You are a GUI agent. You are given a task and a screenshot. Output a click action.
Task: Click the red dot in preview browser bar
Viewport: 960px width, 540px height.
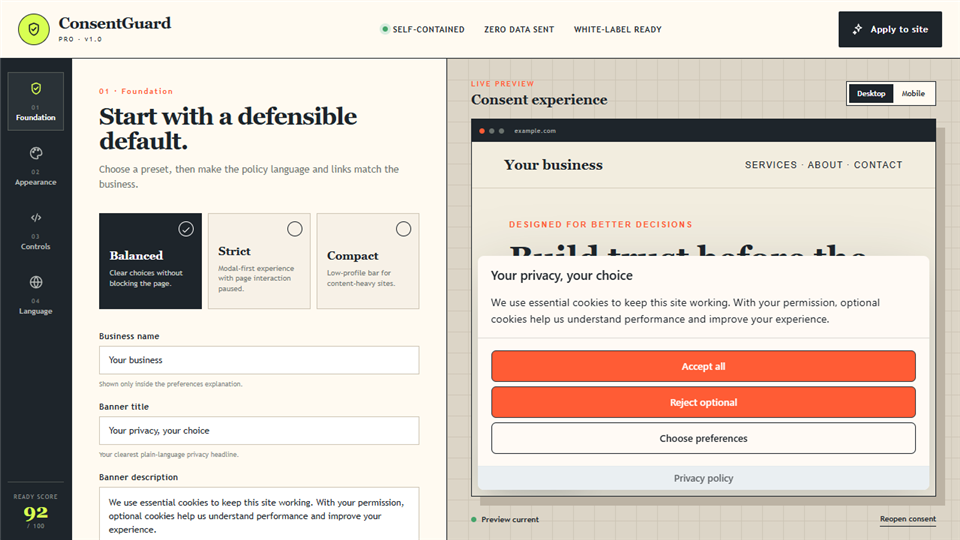[482, 131]
